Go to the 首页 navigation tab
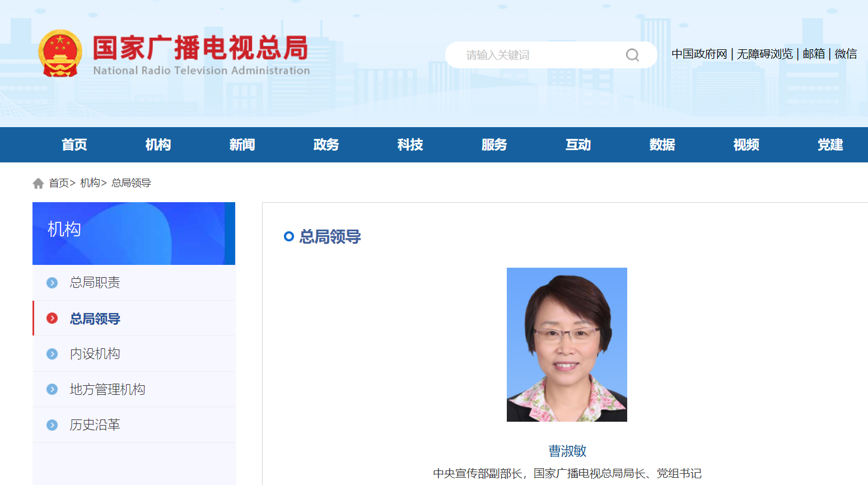Image resolution: width=868 pixels, height=485 pixels. 74,145
